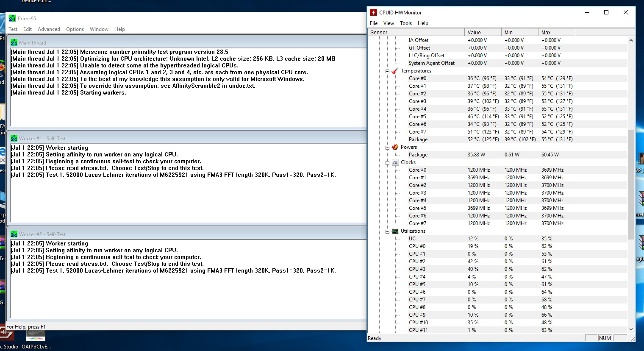Click the Temperatures thermometer icon
This screenshot has height=351, width=644.
coord(395,71)
